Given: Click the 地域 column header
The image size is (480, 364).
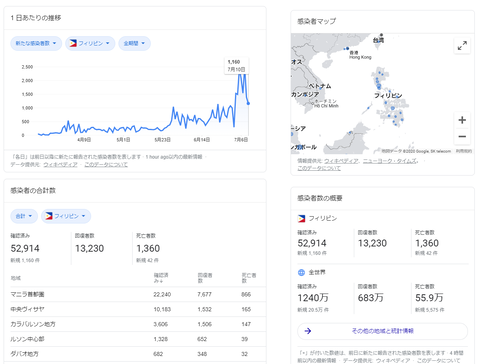Looking at the screenshot, I should 15,278.
